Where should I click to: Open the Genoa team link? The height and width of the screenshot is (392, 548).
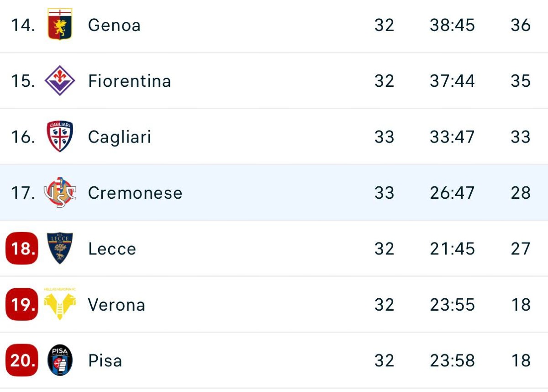[114, 25]
